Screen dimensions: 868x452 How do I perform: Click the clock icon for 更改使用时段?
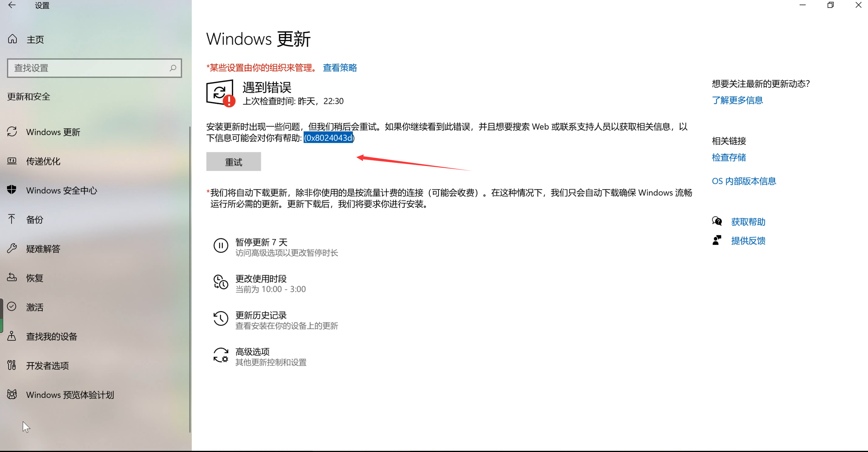tap(221, 282)
